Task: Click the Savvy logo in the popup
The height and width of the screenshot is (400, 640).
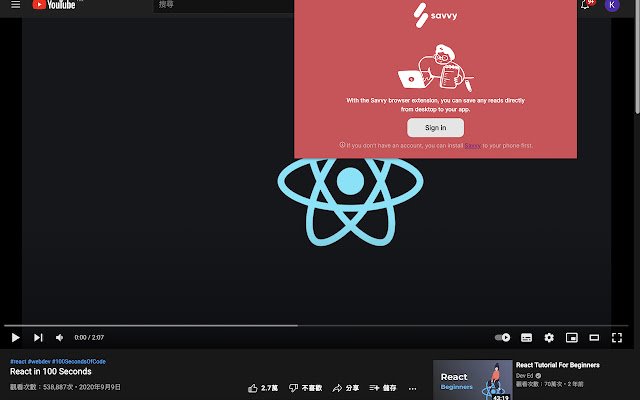Action: [435, 16]
